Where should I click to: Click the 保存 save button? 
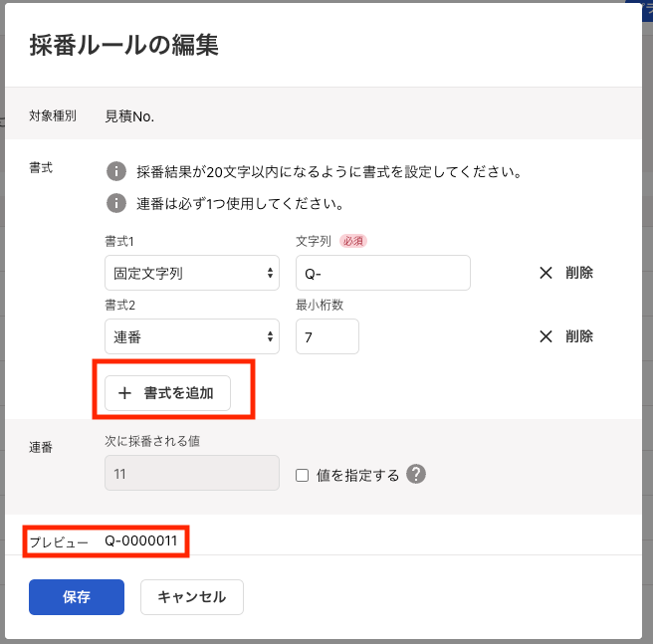click(x=77, y=597)
